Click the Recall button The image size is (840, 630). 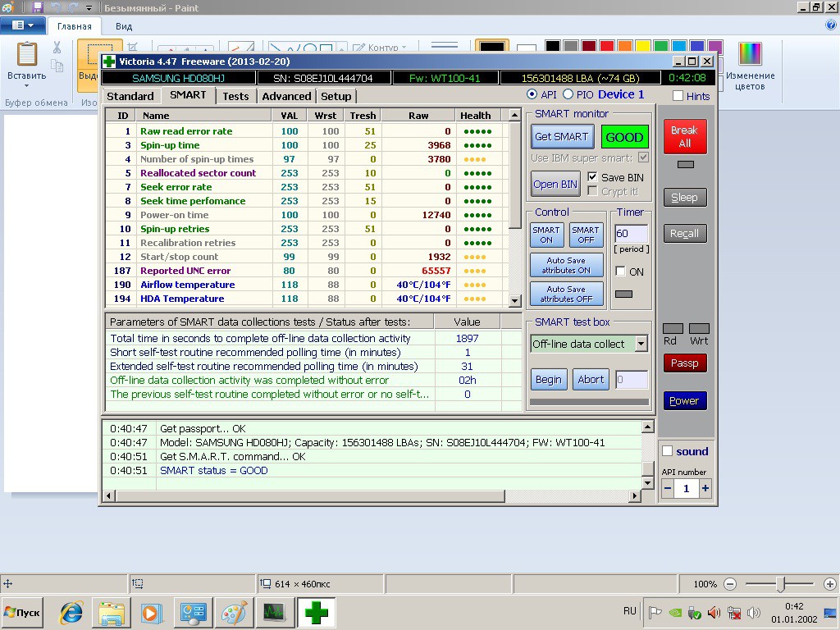click(x=685, y=233)
